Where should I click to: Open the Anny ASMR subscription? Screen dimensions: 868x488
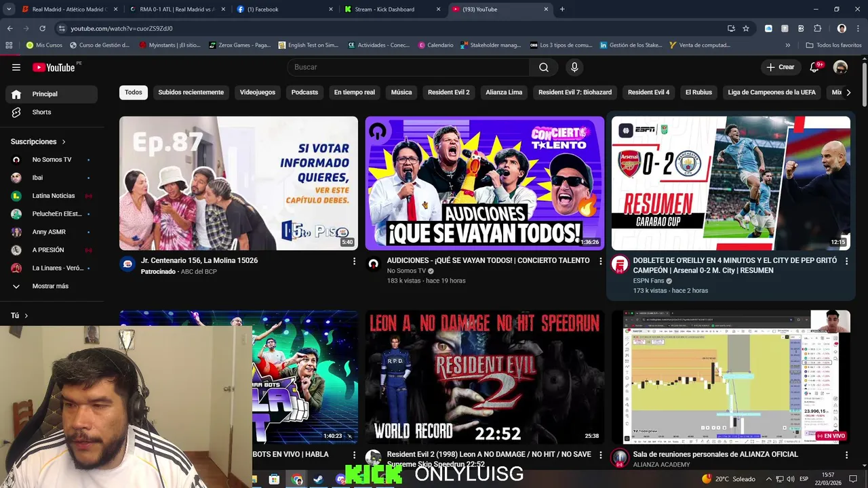[x=52, y=232]
